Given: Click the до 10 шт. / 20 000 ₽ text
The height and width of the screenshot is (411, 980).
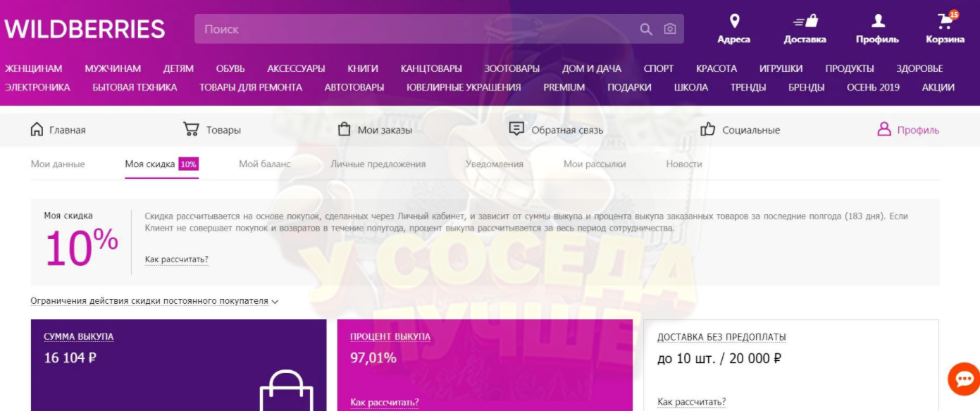Looking at the screenshot, I should click(x=719, y=358).
